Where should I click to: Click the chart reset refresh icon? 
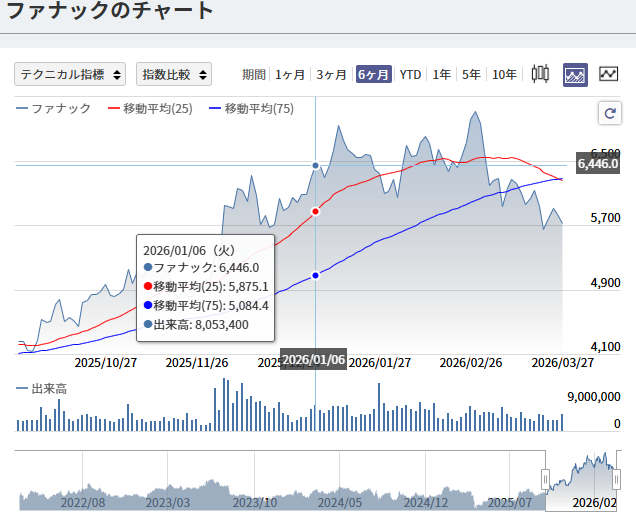point(610,113)
